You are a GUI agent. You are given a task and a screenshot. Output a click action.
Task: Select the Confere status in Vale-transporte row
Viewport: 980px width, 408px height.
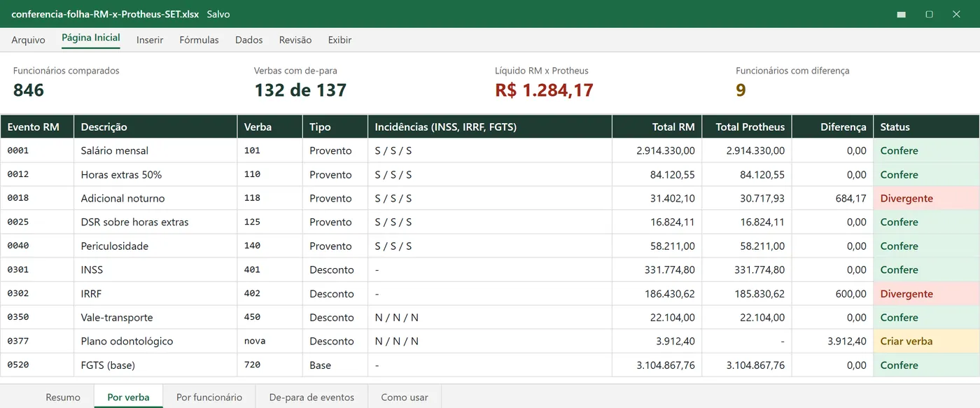(926, 317)
